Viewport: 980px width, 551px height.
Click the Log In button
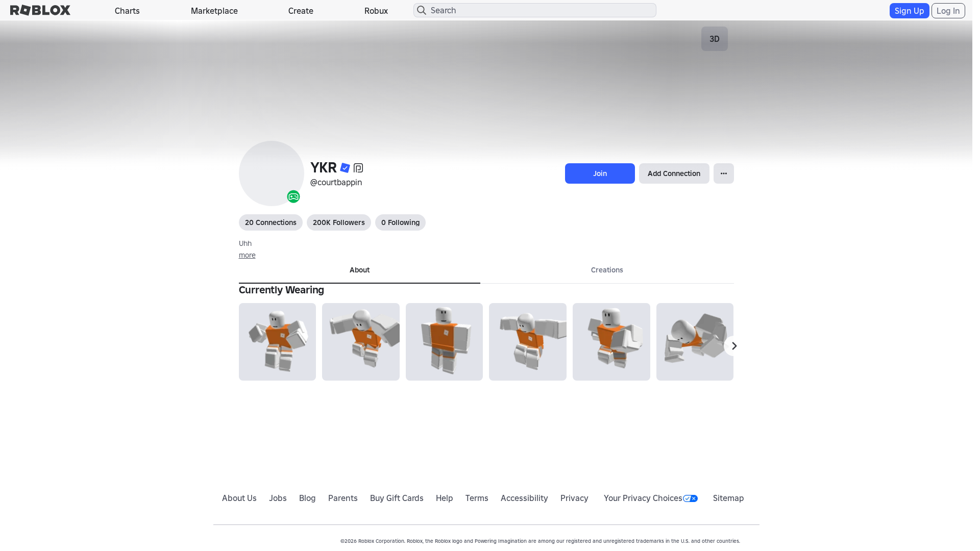click(948, 11)
